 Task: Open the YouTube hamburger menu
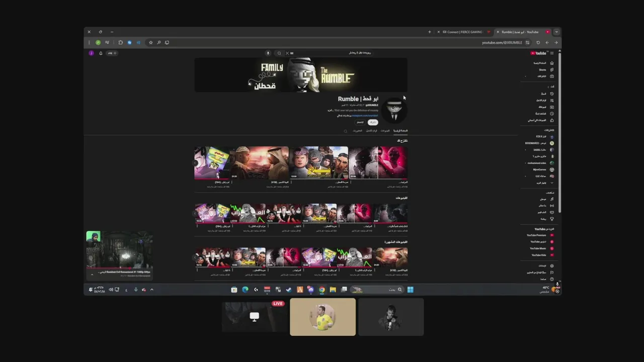552,53
